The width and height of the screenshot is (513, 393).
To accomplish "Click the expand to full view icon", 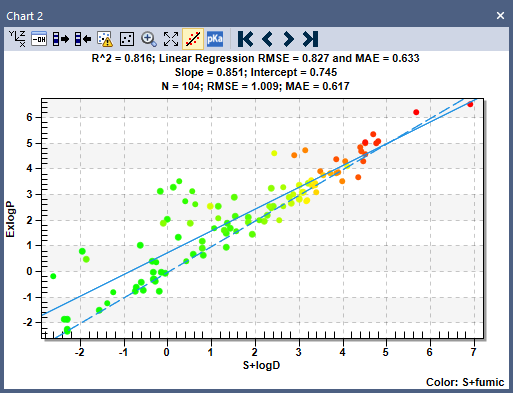I will click(x=171, y=39).
